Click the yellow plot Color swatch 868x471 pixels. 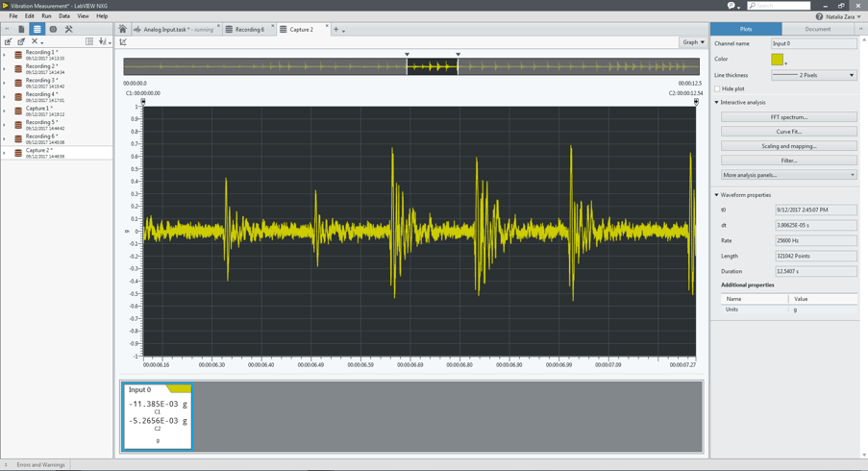[x=777, y=60]
